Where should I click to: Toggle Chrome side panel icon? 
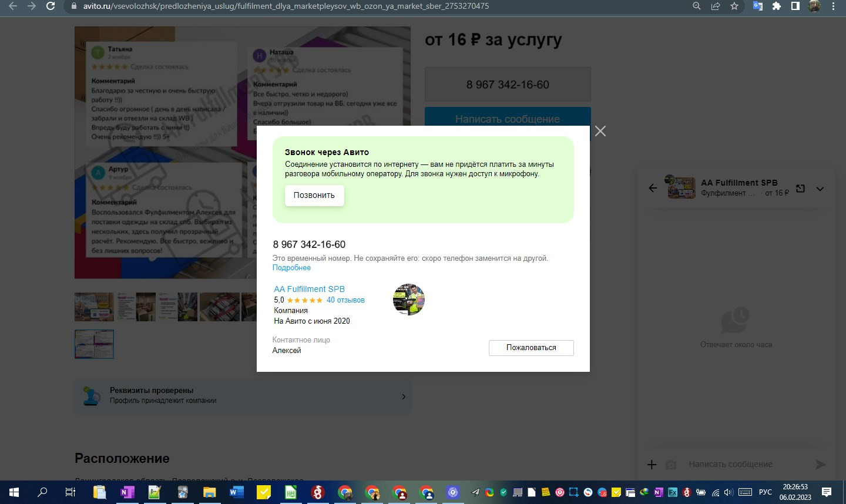pos(795,6)
